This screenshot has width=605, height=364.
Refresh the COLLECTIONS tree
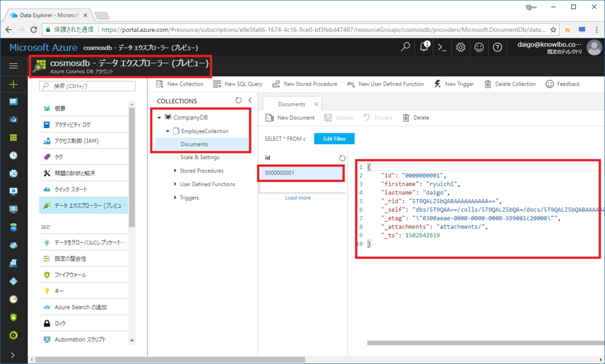click(x=239, y=100)
